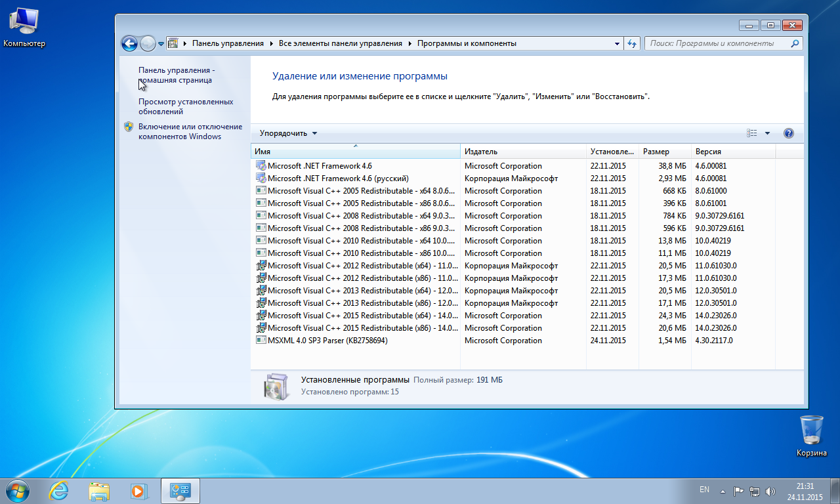Open view options dropdown arrow
The height and width of the screenshot is (504, 840).
767,133
